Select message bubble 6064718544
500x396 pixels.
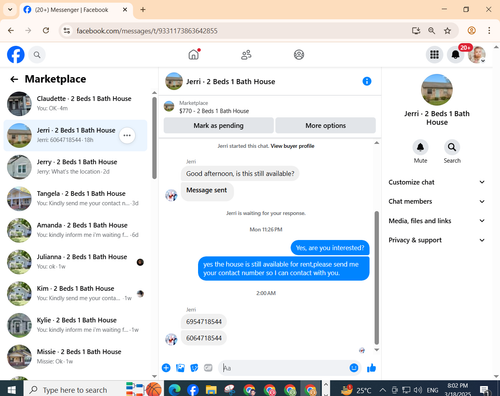click(x=204, y=338)
